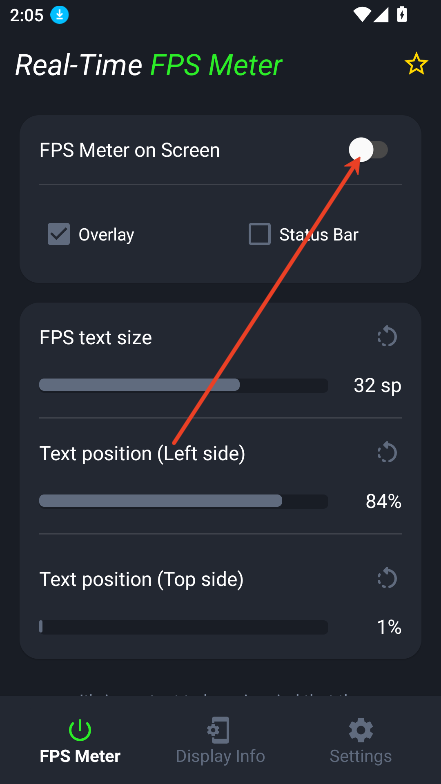Adjust the FPS text size slider
This screenshot has width=441, height=784.
click(x=184, y=386)
